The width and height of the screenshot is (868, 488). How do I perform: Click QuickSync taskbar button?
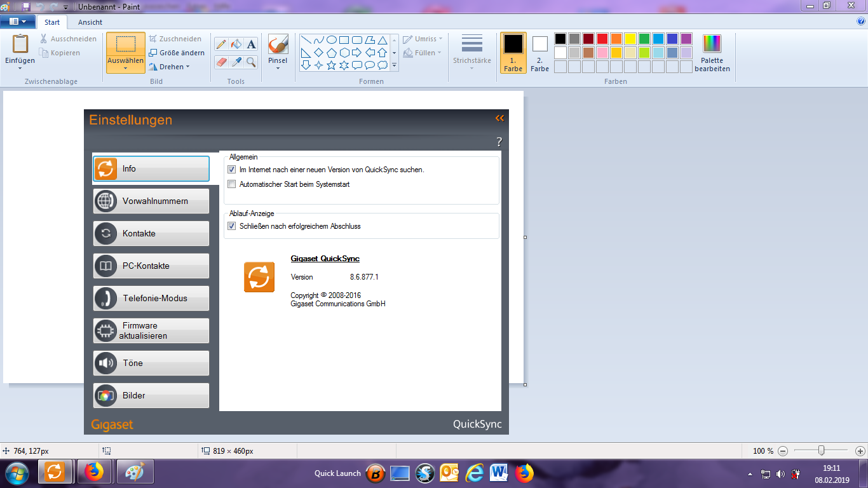point(55,473)
